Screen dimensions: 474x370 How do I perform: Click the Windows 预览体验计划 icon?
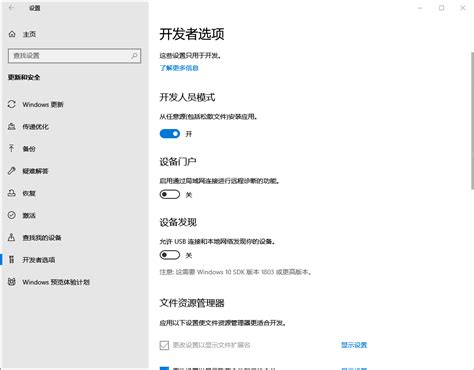tap(12, 282)
